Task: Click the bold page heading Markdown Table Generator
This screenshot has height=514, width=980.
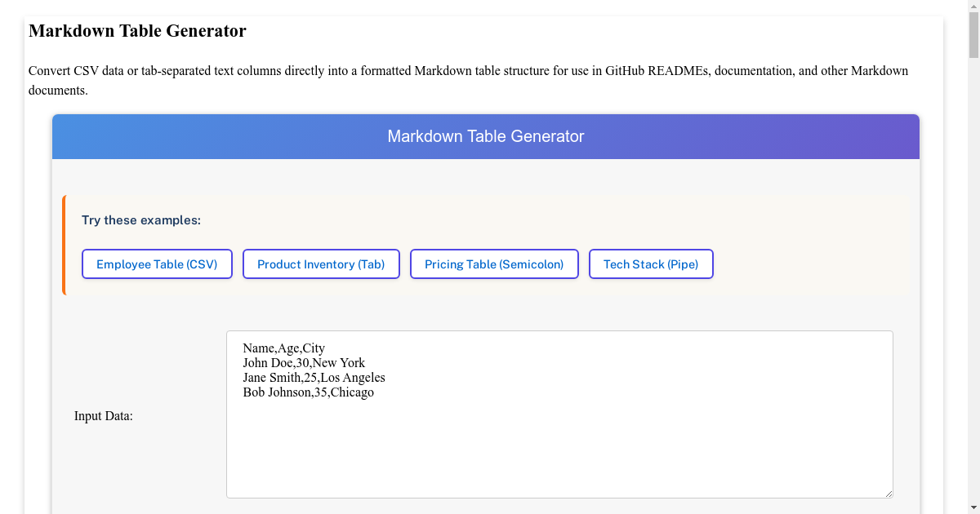Action: tap(137, 31)
